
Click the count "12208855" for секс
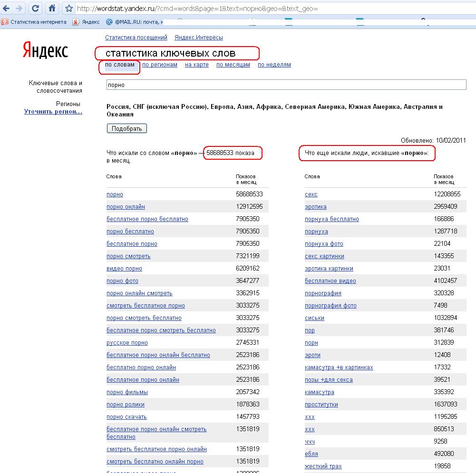pyautogui.click(x=447, y=194)
